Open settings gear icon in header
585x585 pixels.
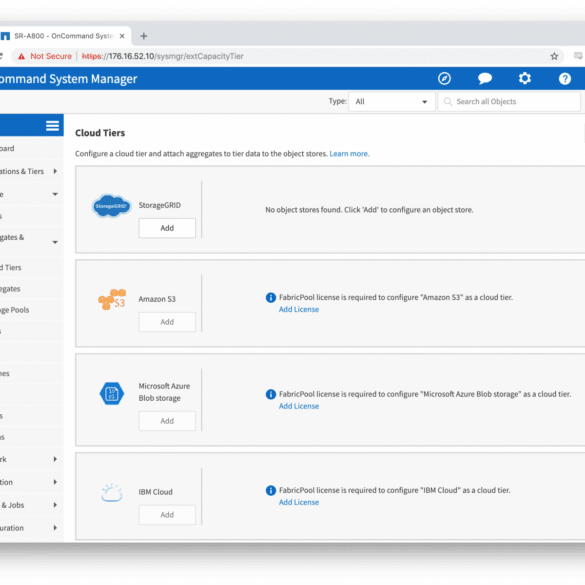(525, 78)
